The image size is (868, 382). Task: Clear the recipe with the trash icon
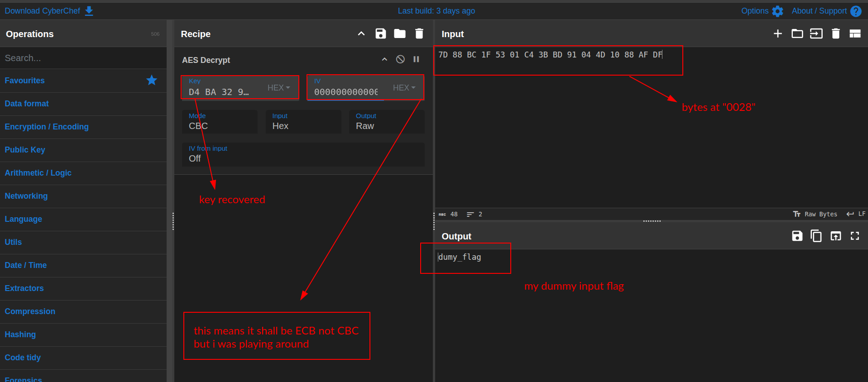tap(419, 33)
